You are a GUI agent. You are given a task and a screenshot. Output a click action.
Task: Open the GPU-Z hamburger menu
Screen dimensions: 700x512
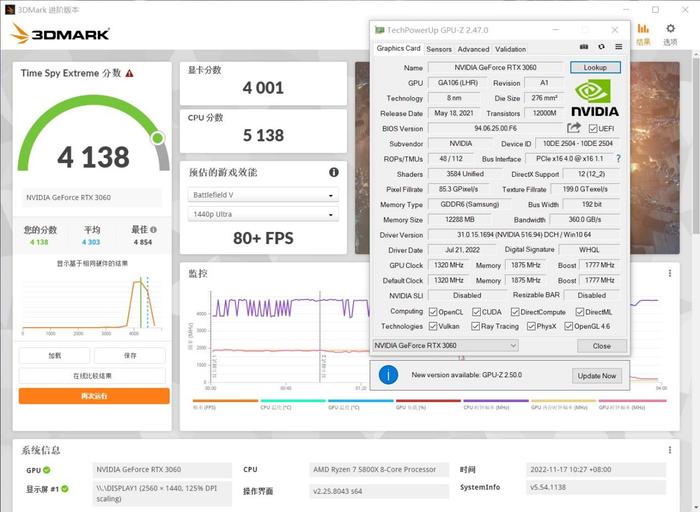point(618,47)
